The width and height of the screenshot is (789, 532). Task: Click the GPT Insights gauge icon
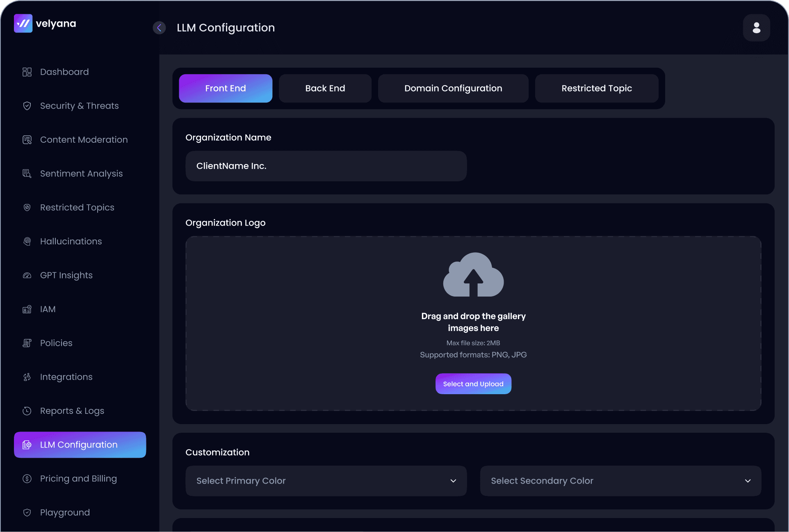pyautogui.click(x=27, y=275)
